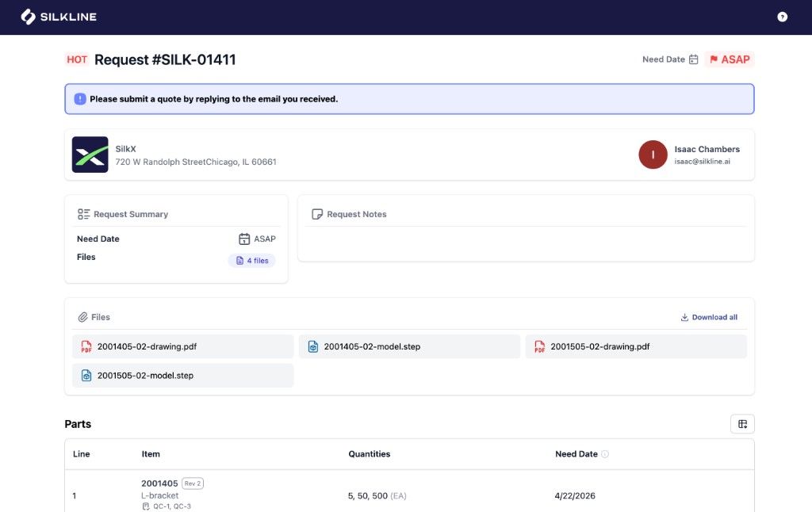
Task: Open 2001505-02-drawing.pdf file
Action: click(x=636, y=346)
